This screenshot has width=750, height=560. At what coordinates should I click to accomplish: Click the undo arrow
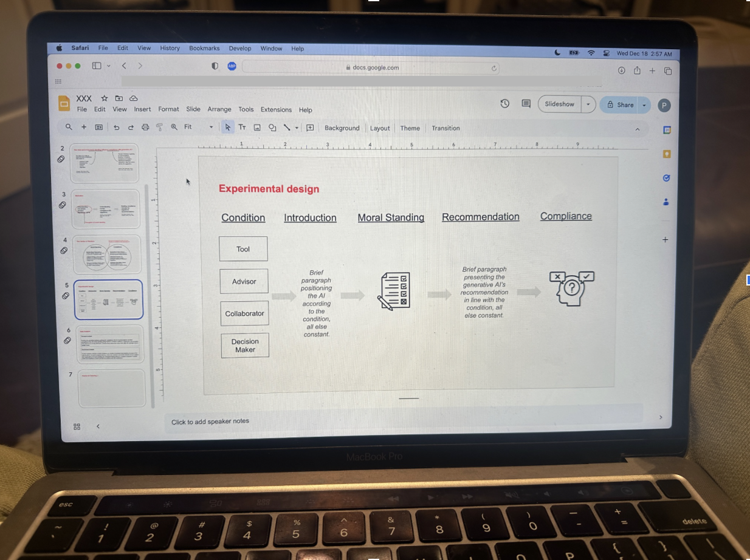116,128
